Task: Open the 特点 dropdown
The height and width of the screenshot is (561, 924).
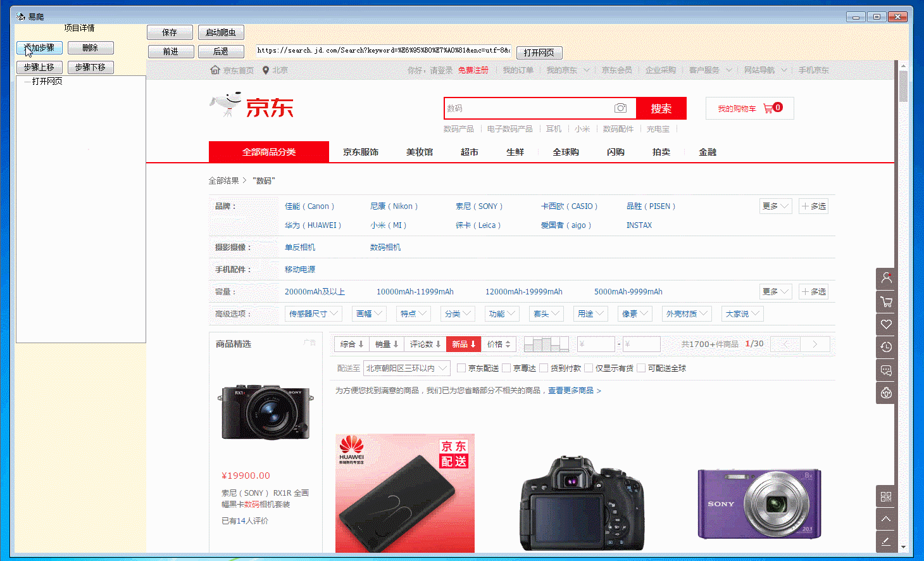Action: [414, 313]
